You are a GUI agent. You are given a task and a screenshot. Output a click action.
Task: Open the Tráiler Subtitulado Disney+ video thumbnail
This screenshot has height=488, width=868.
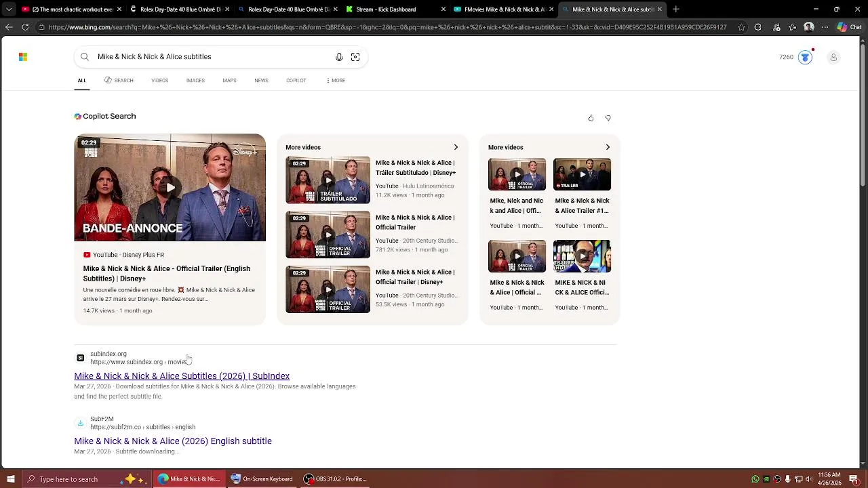click(328, 180)
